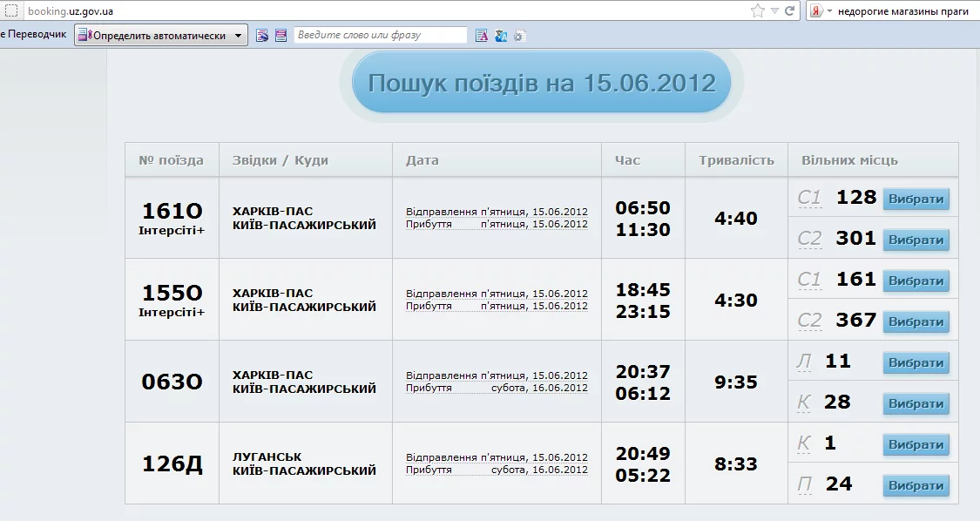Click the dictionary icon with letter A
This screenshot has height=521, width=980.
coord(481,36)
